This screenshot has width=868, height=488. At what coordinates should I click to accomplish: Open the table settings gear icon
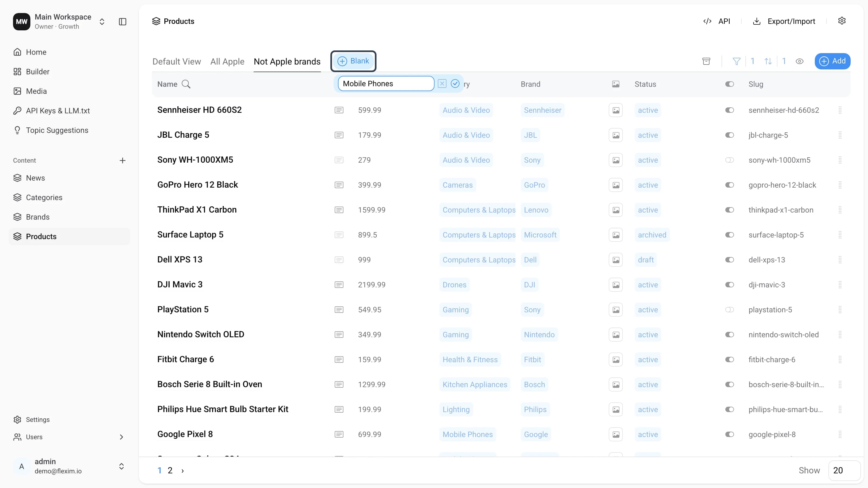[842, 21]
